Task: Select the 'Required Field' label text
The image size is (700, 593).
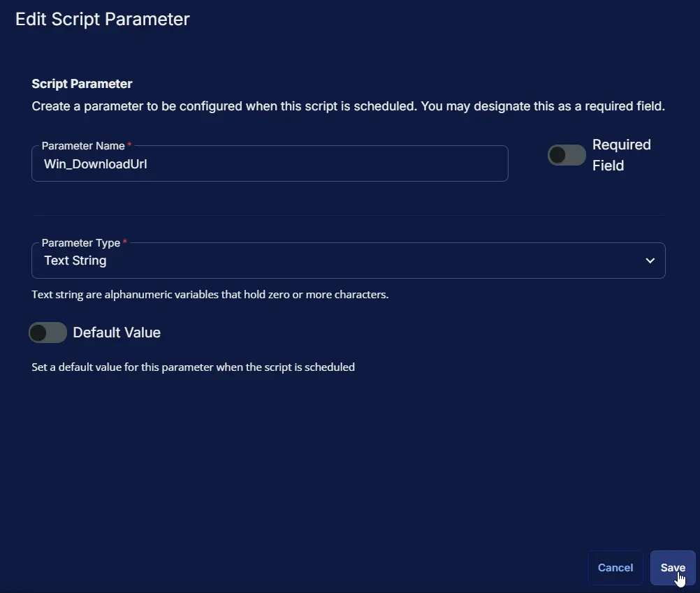Action: (x=622, y=155)
